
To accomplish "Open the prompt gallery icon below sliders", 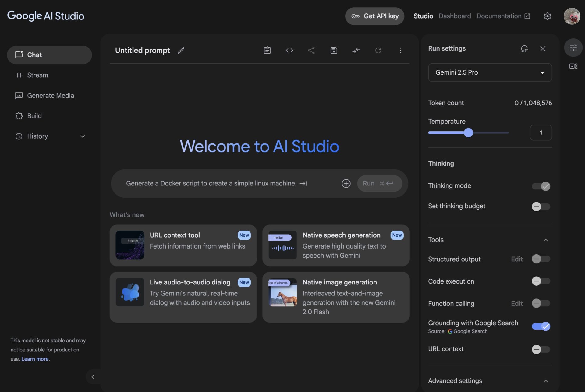I will [573, 66].
